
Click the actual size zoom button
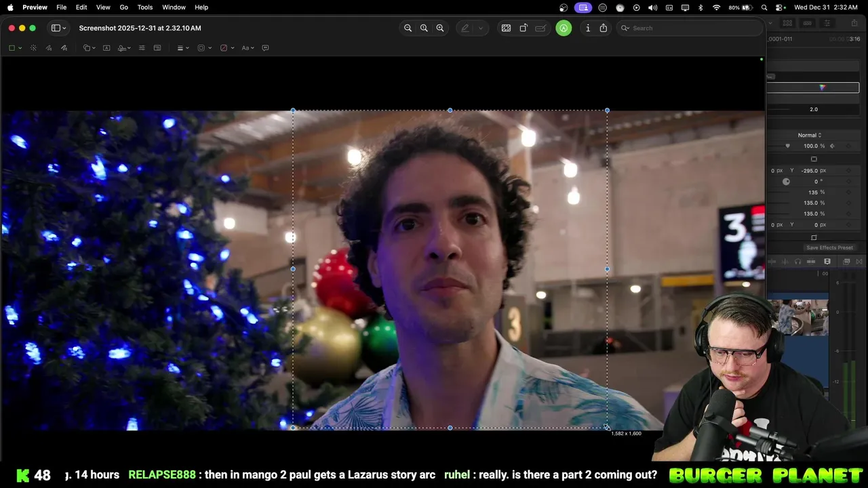(424, 28)
